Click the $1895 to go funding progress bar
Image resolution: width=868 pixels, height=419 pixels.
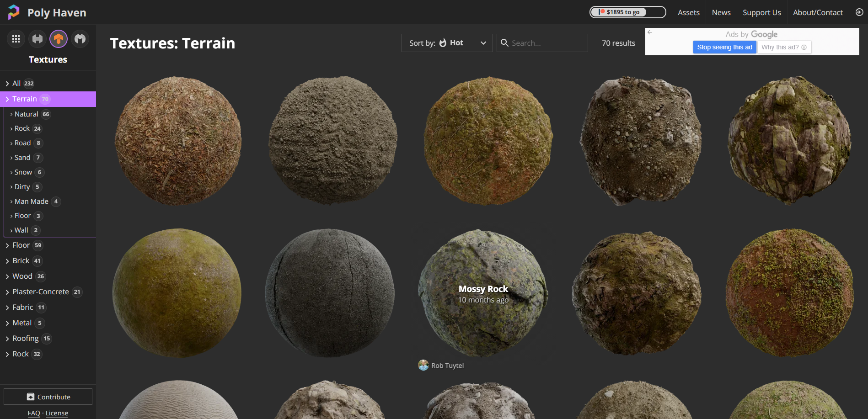[x=627, y=12]
